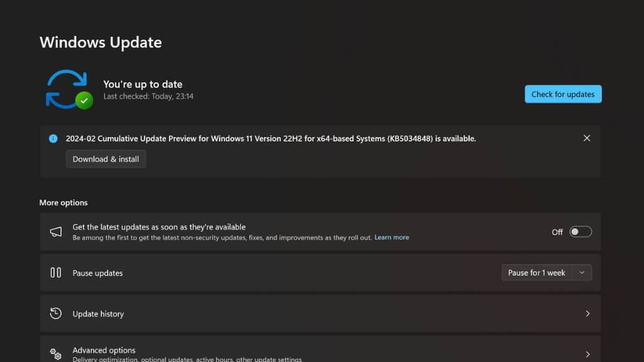The width and height of the screenshot is (644, 362).
Task: Click Download & install for the cumulative update
Action: click(x=106, y=159)
